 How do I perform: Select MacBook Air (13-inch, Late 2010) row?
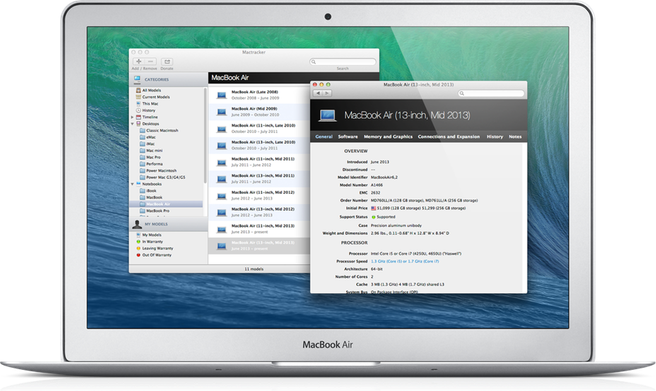pyautogui.click(x=259, y=145)
